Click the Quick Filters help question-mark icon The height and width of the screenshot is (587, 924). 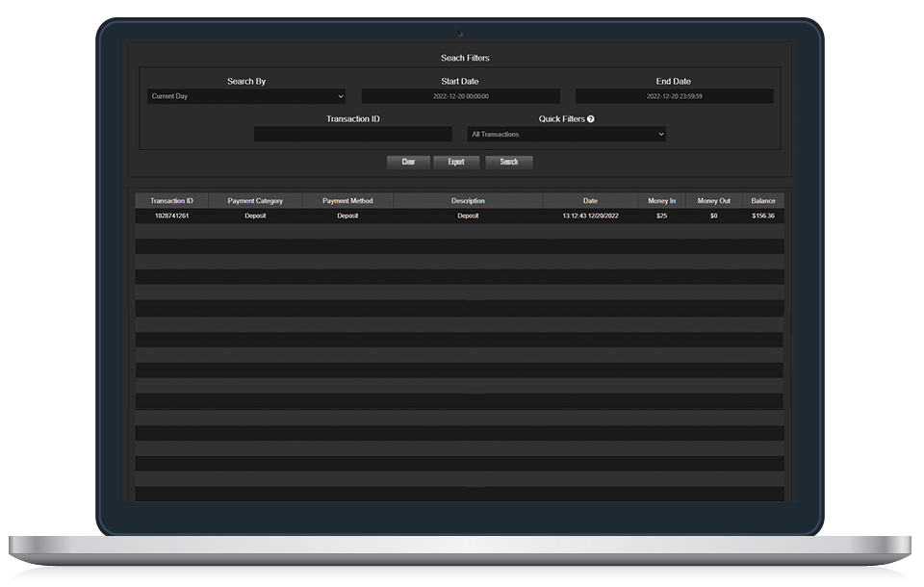tap(590, 119)
